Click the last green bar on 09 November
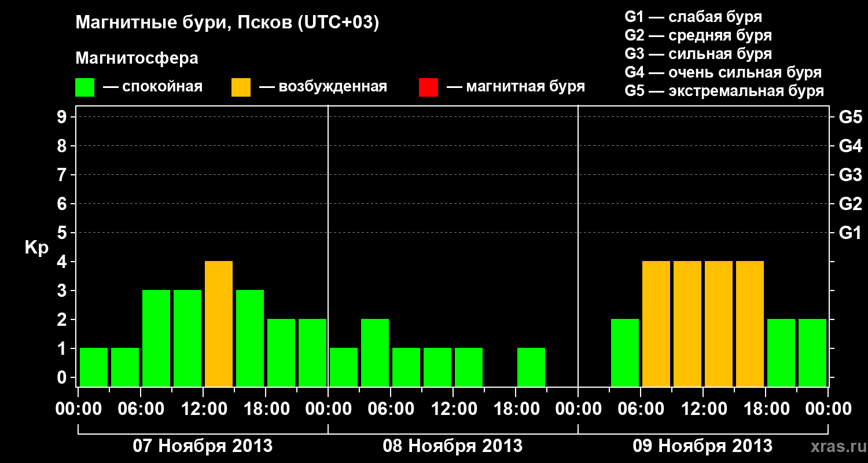 click(812, 352)
